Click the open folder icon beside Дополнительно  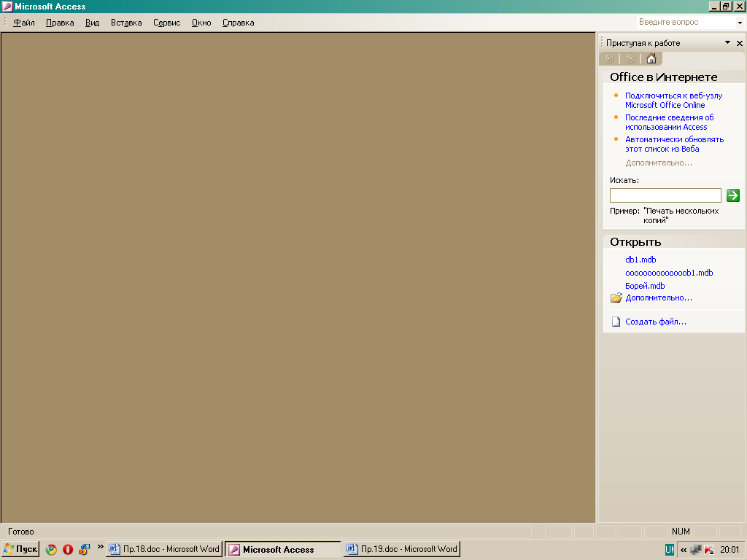point(616,297)
